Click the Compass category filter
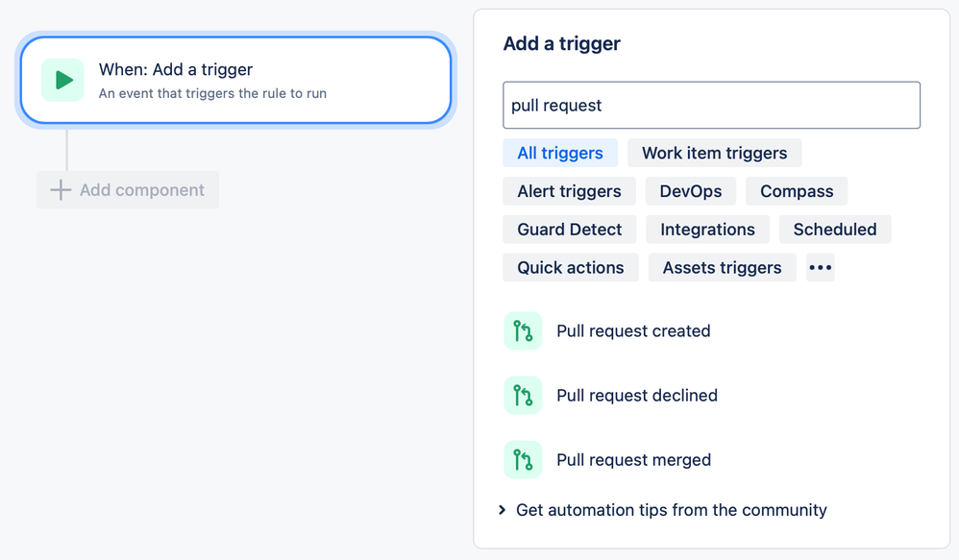The image size is (959, 560). coord(796,191)
